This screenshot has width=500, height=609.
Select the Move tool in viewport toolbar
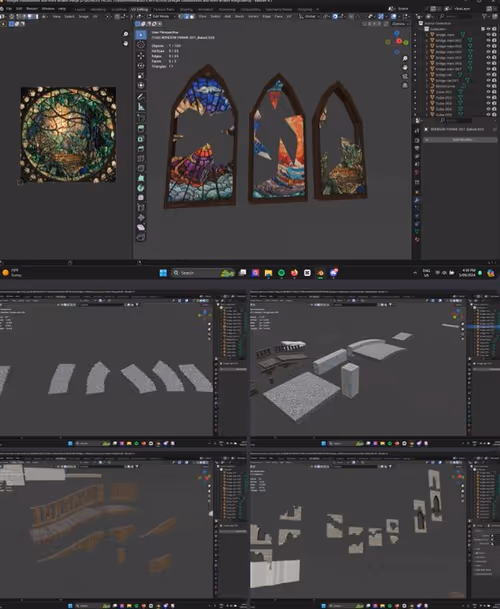(141, 56)
